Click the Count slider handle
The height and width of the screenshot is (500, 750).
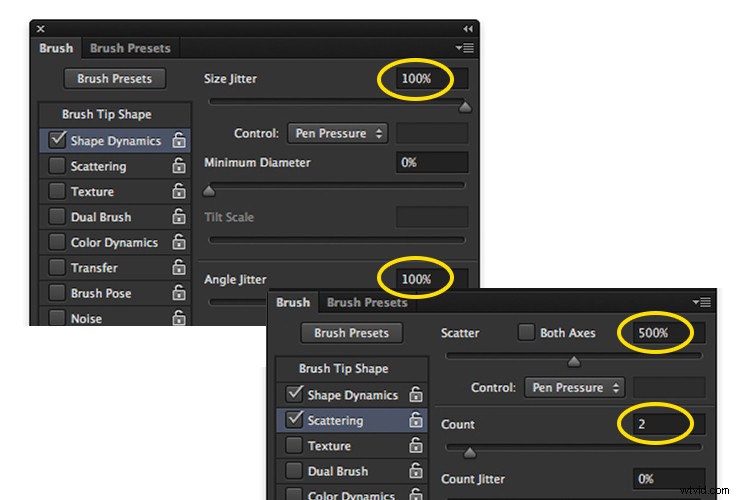coord(470,452)
